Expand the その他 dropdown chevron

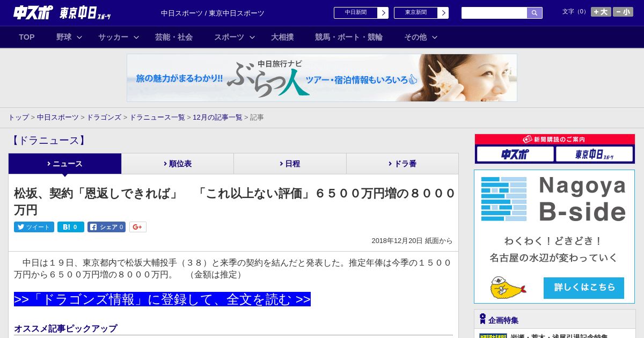point(435,38)
